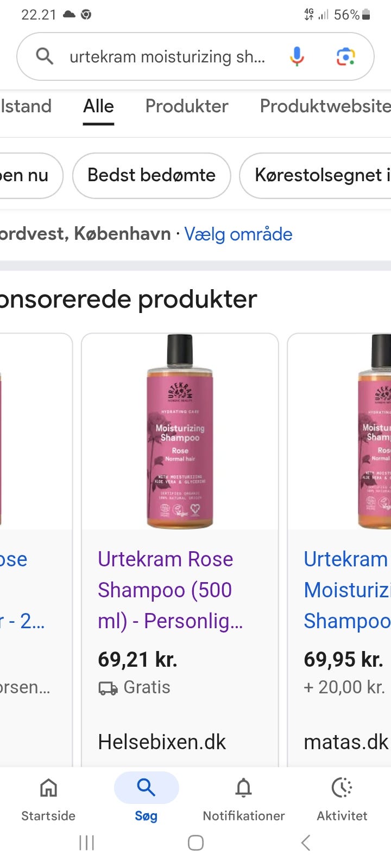
Task: Tap the magnifying glass search icon
Action: point(45,56)
